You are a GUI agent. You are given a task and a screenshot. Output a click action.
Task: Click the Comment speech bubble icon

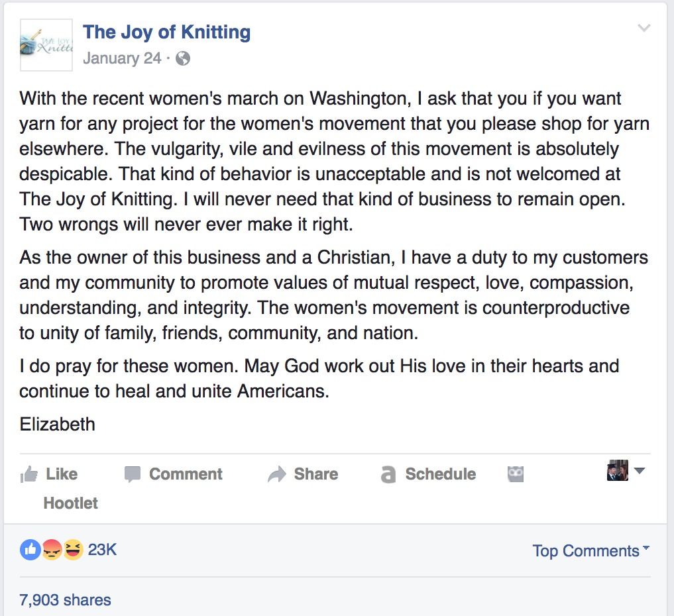point(133,474)
